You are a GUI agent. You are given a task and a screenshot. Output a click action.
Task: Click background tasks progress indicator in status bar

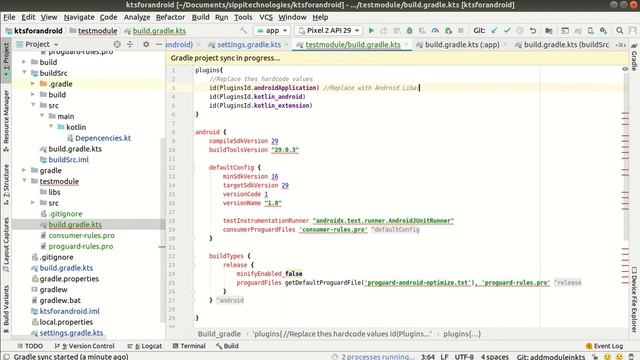[x=335, y=357]
